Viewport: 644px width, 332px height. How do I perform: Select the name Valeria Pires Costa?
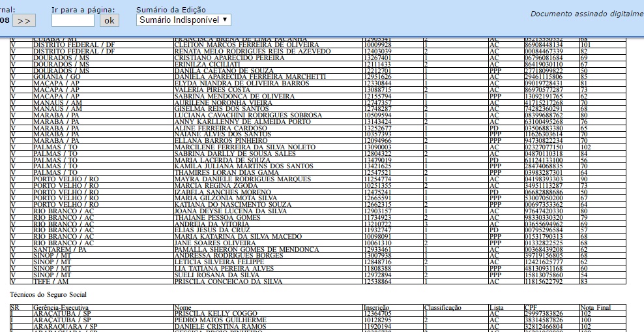click(x=212, y=89)
